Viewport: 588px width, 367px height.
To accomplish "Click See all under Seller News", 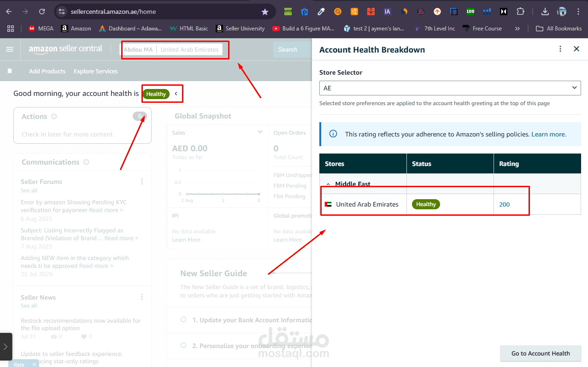I will click(x=29, y=306).
